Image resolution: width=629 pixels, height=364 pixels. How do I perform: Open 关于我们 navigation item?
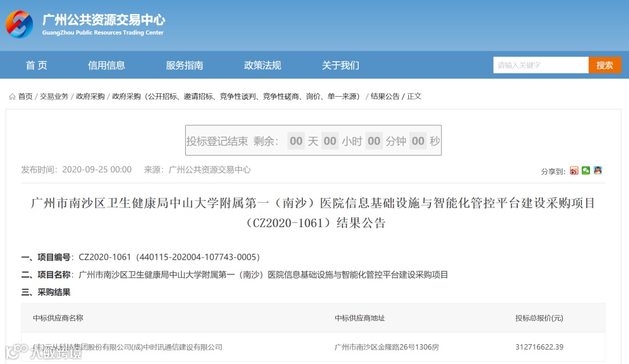(x=341, y=65)
